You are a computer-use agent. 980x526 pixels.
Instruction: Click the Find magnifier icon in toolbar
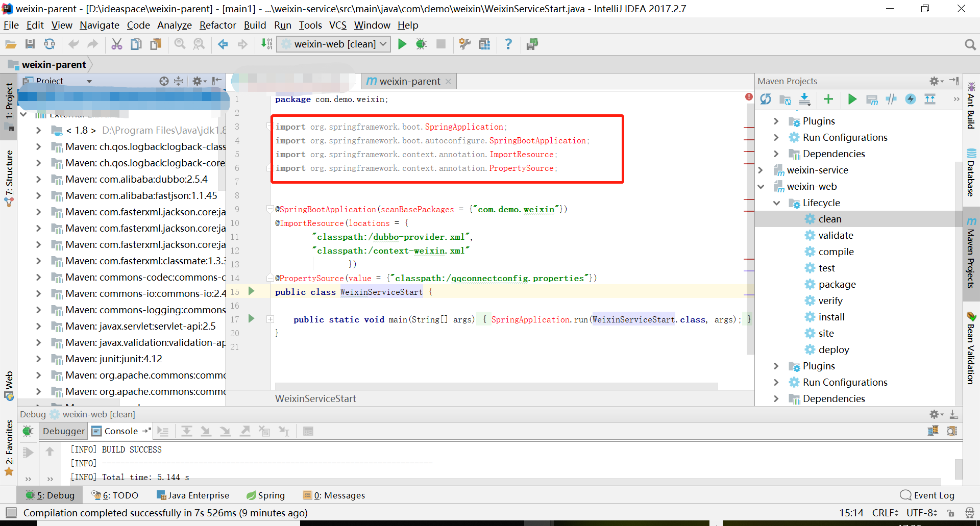coord(180,44)
